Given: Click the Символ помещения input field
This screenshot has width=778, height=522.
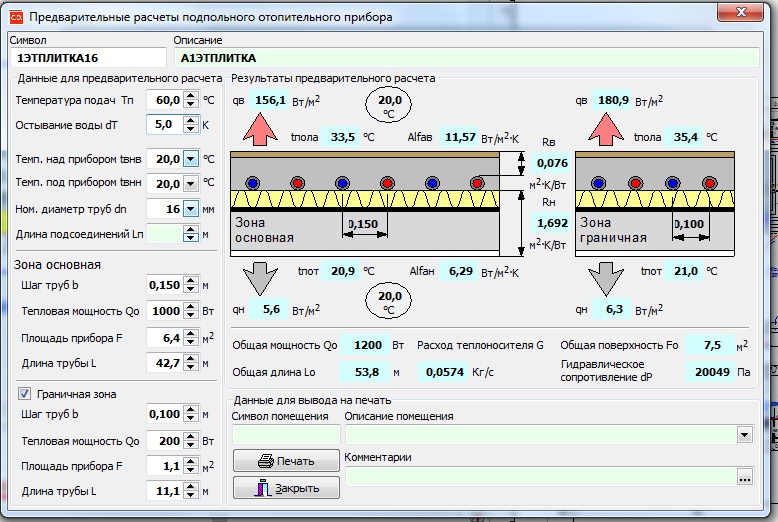Looking at the screenshot, I should click(286, 435).
